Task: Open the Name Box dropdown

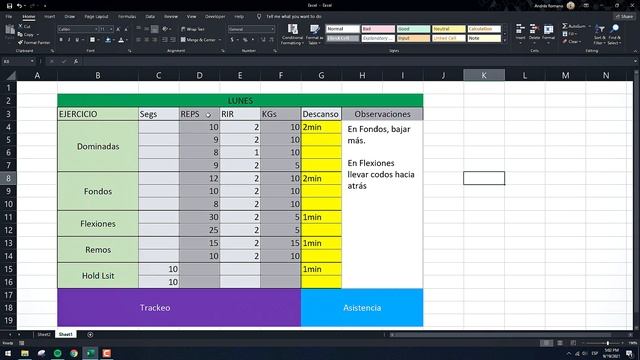Action: [x=32, y=61]
